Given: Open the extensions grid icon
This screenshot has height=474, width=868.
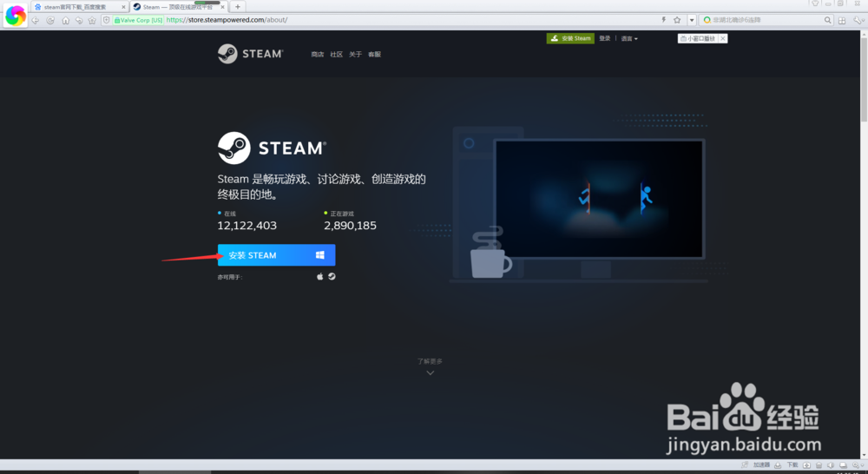Looking at the screenshot, I should coord(842,21).
